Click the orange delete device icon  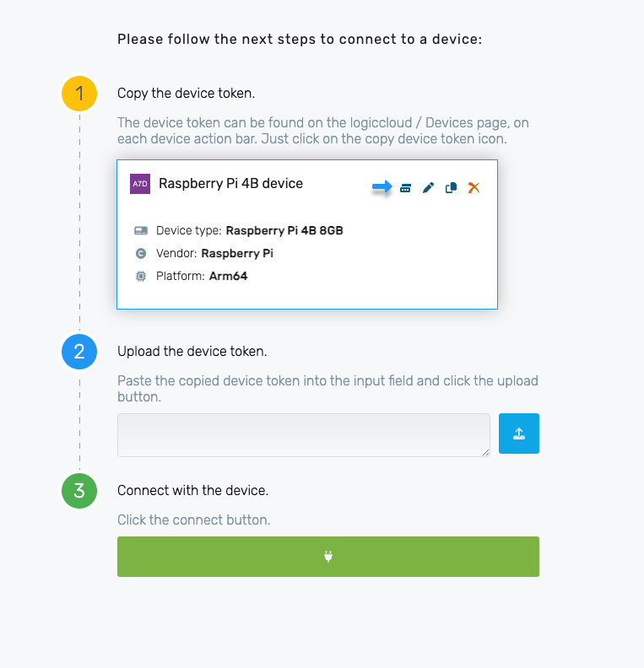[474, 187]
